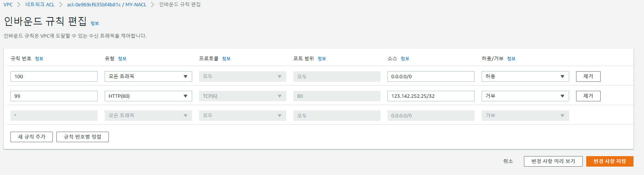Viewport: 644px width, 175px height.
Task: Save with 변경 사항 저장 button
Action: 610,161
